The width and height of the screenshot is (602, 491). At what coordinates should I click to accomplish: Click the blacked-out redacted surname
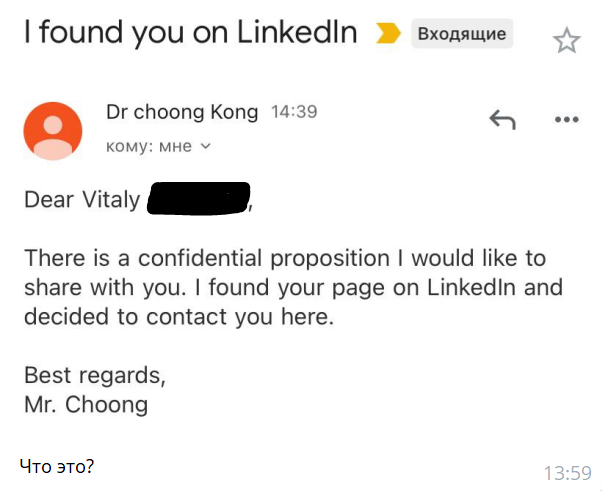coord(198,198)
